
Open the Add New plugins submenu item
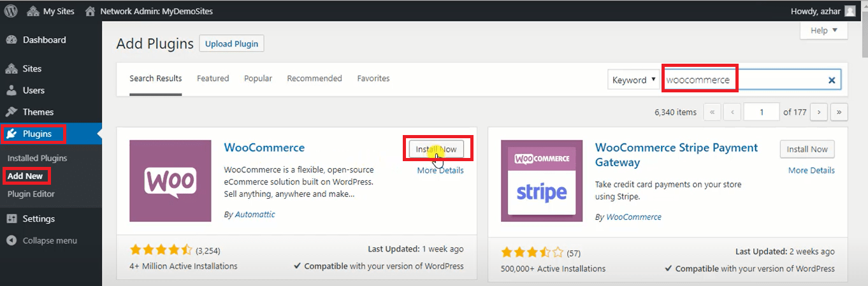pos(25,176)
